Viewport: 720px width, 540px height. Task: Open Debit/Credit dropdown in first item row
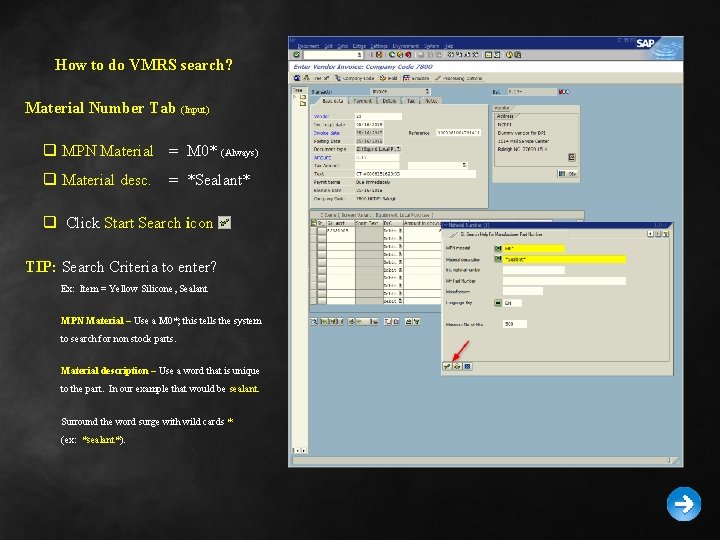[x=400, y=231]
